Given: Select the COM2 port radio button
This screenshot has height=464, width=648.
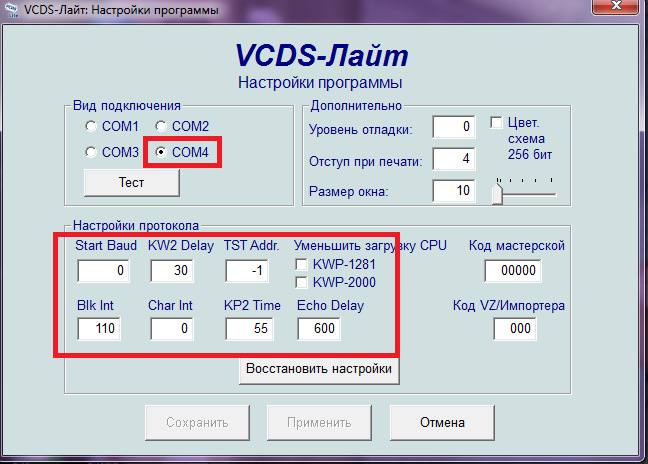Looking at the screenshot, I should point(161,126).
